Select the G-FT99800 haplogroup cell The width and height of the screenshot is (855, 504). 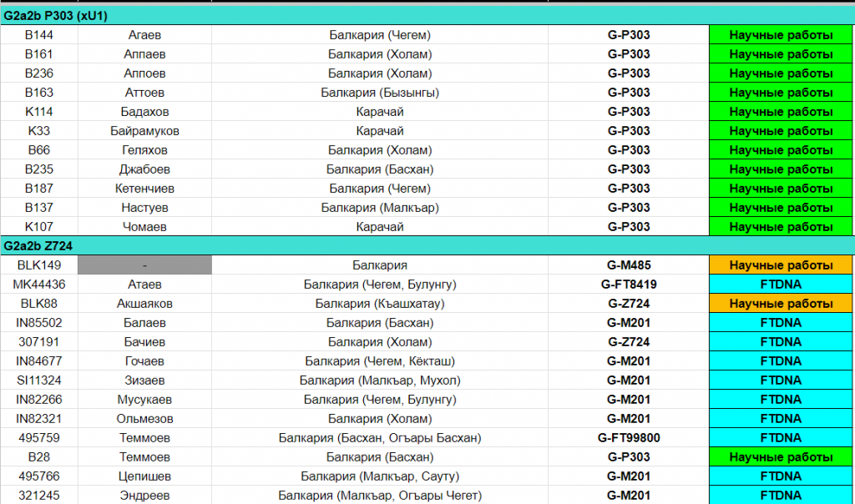click(629, 438)
